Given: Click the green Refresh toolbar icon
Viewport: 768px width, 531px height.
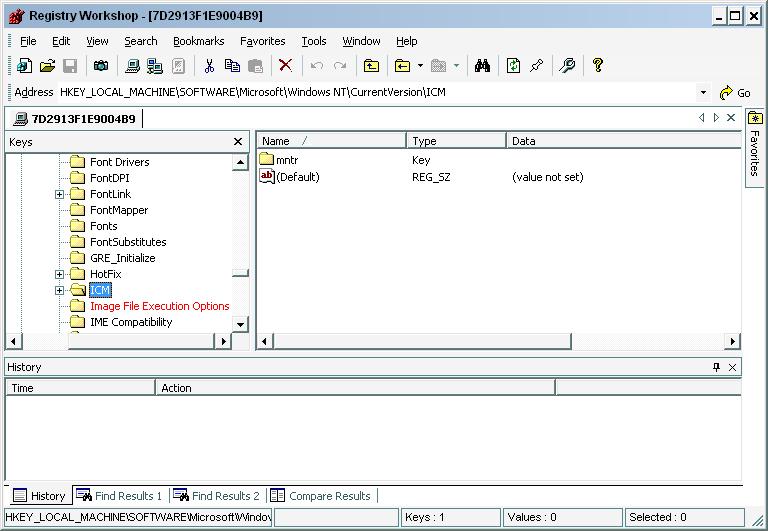Looking at the screenshot, I should 513,66.
